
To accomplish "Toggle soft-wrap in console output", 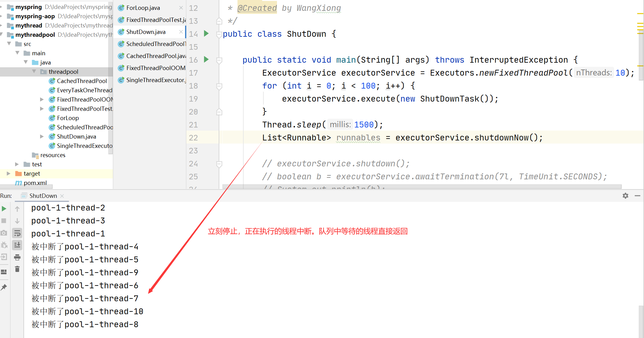I will (17, 233).
